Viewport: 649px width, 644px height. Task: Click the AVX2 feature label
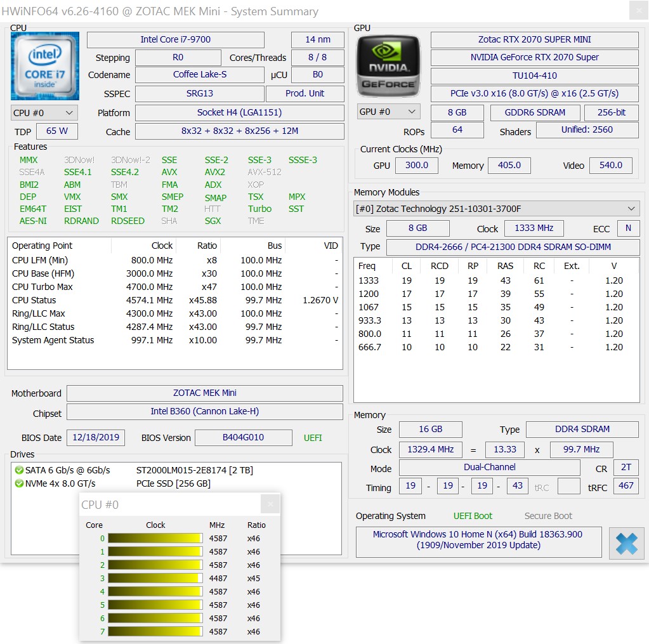[x=215, y=172]
